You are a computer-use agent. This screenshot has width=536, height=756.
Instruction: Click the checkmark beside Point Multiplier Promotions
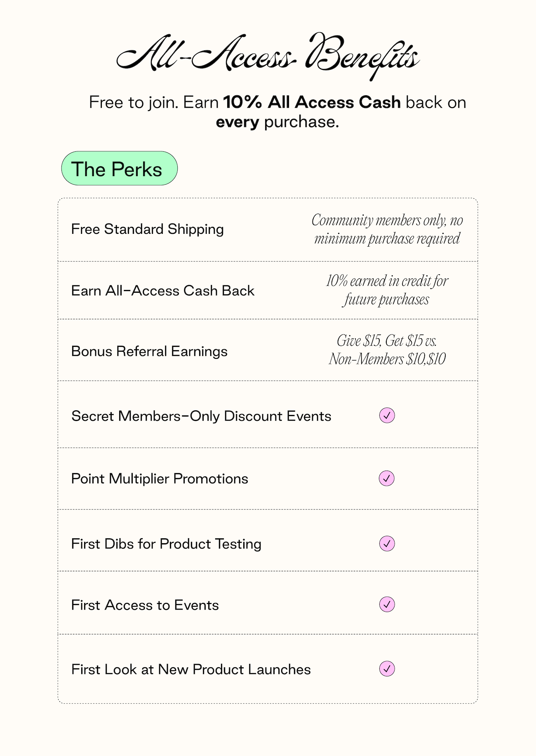click(387, 478)
